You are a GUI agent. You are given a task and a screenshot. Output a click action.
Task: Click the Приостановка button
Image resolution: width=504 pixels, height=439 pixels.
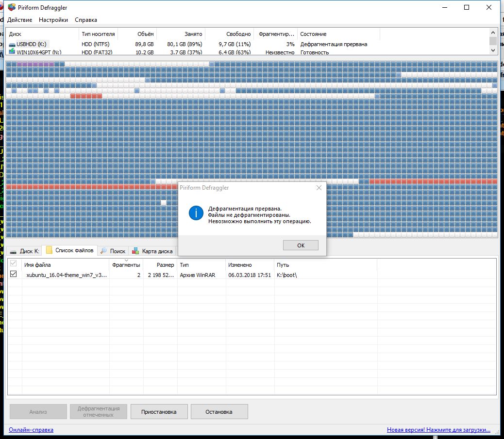pos(159,412)
